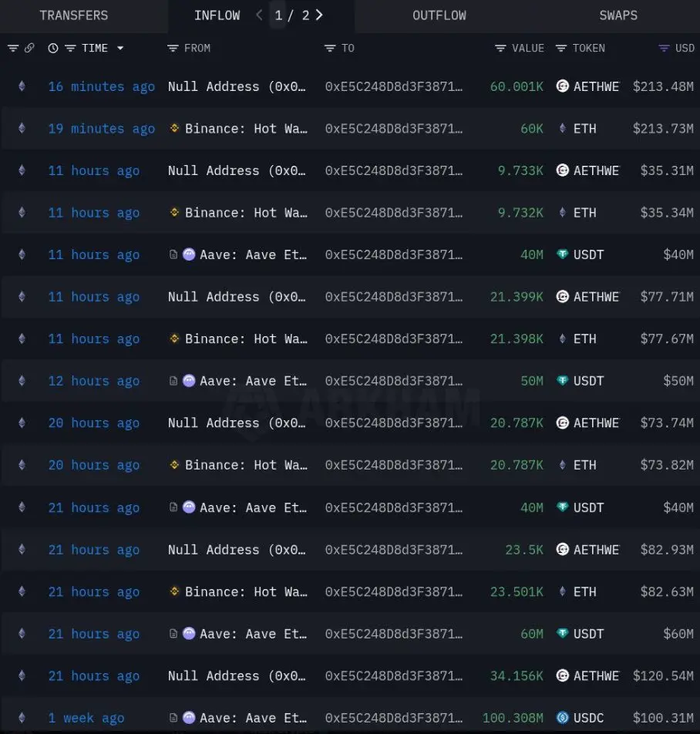Open the USD column filter
The width and height of the screenshot is (700, 734).
click(x=664, y=48)
